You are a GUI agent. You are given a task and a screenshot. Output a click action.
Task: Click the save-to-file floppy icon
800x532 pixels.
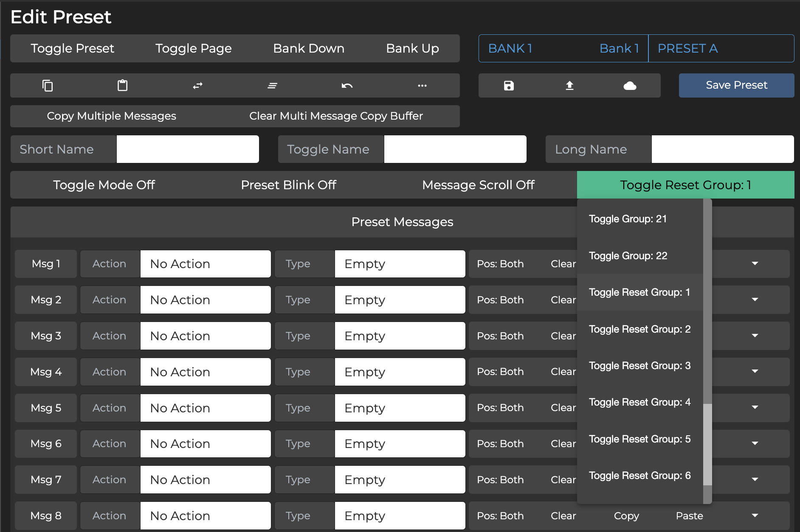point(509,85)
